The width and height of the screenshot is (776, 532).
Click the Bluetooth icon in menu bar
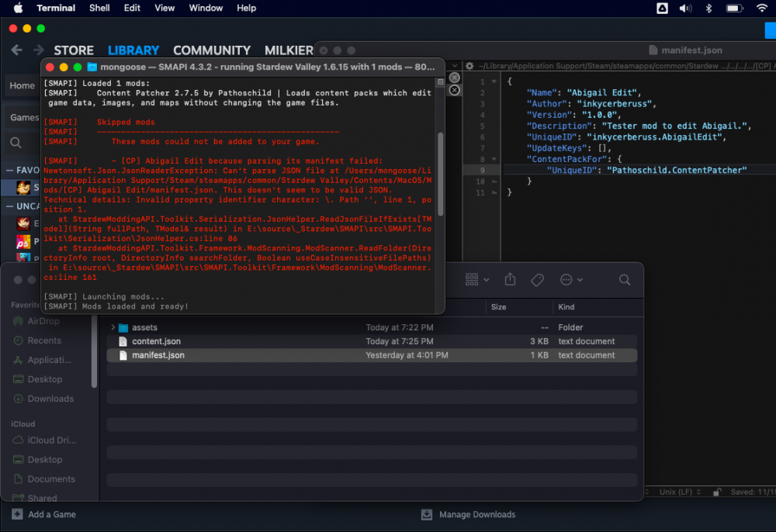point(708,8)
